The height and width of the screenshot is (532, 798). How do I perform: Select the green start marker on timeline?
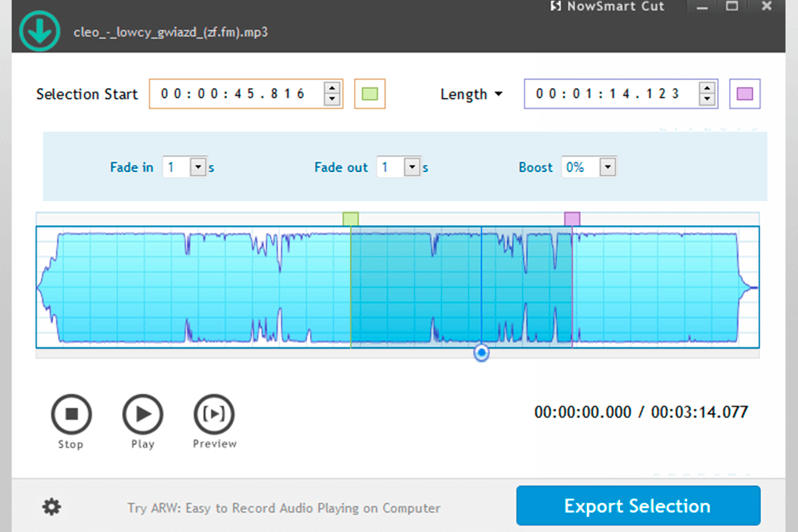pos(351,219)
